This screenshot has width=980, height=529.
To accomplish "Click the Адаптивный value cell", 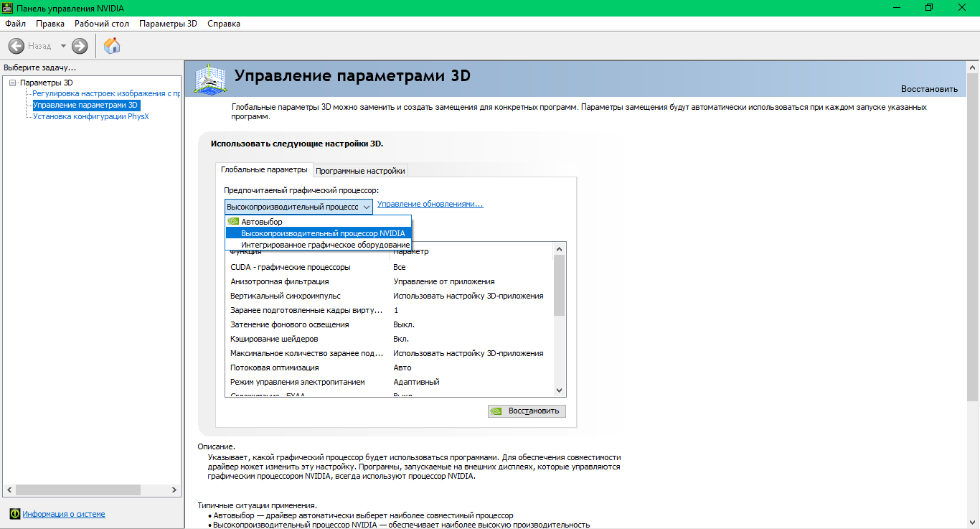I will pos(416,382).
